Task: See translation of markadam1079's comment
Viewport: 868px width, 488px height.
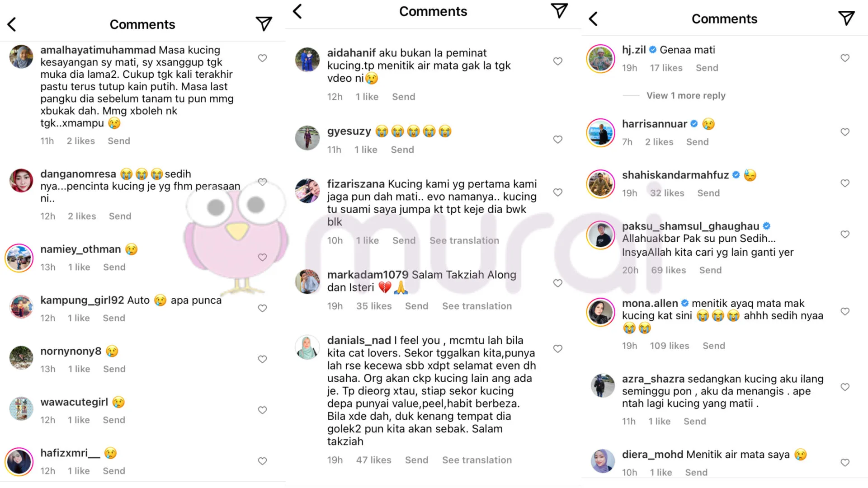Action: click(477, 306)
